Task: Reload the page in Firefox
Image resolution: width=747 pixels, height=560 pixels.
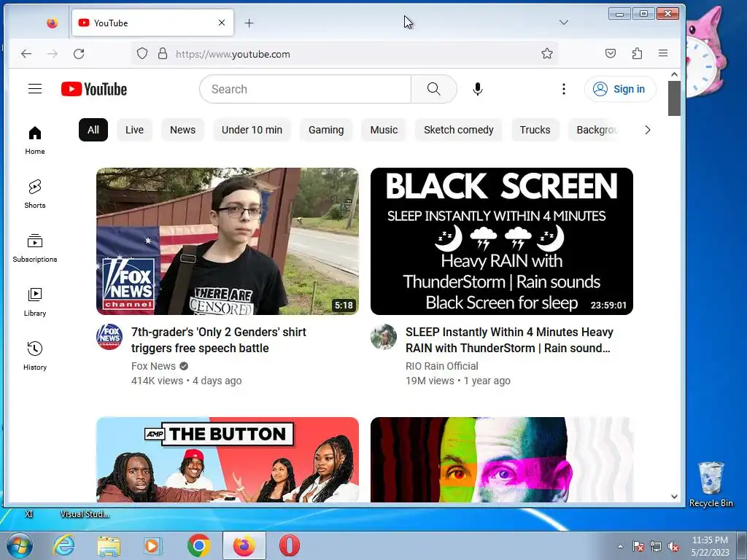Action: click(79, 54)
